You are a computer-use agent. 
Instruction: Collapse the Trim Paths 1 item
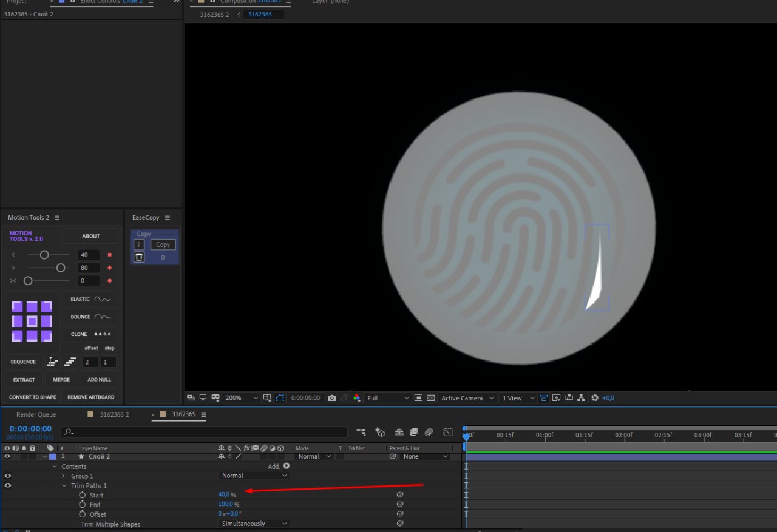(64, 486)
